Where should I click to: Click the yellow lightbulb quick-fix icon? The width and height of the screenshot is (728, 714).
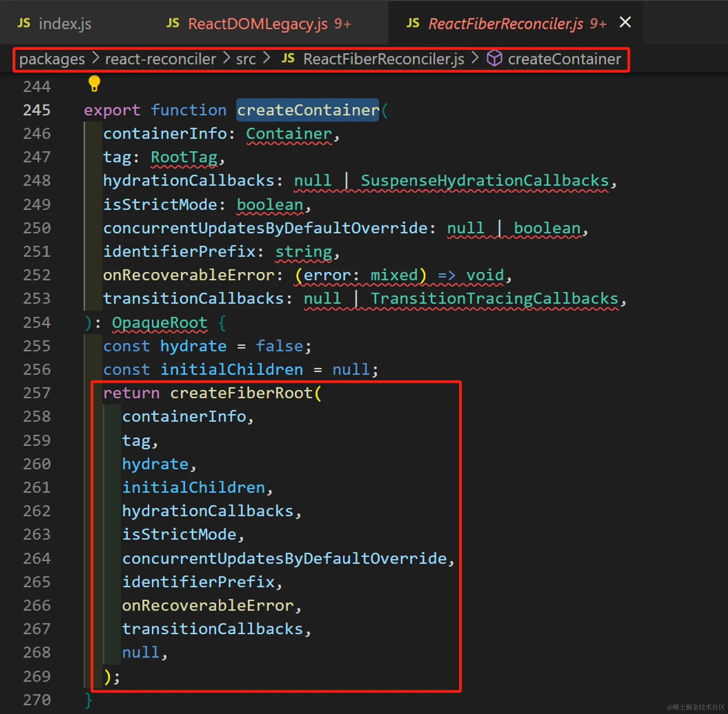(x=94, y=83)
